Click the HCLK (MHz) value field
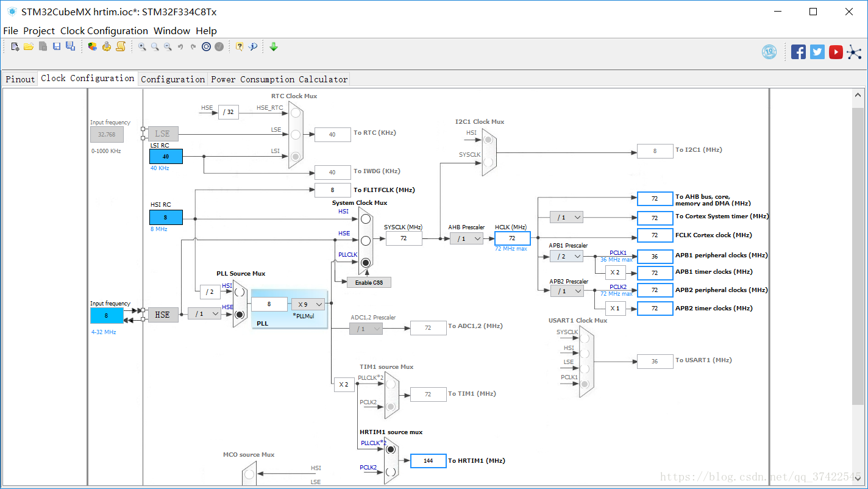Viewport: 868px width, 489px height. (512, 238)
